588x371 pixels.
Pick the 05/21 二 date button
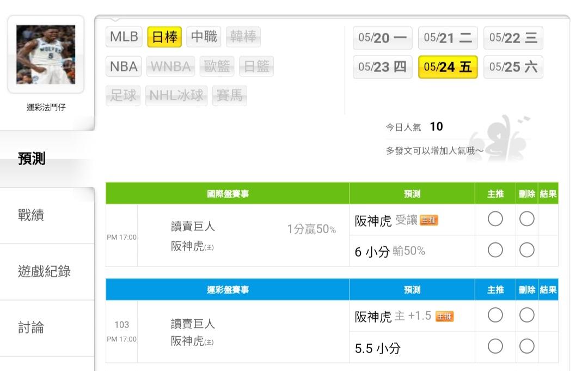(448, 38)
